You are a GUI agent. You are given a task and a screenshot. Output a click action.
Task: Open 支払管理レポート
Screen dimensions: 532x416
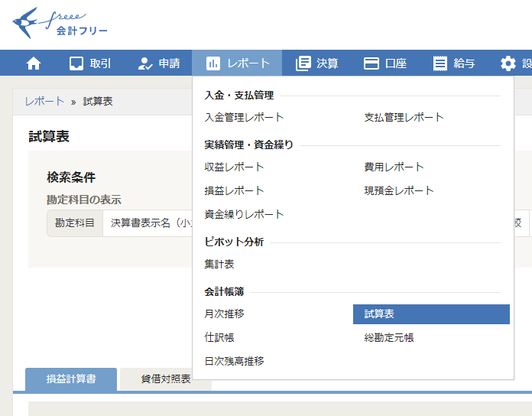coord(404,118)
